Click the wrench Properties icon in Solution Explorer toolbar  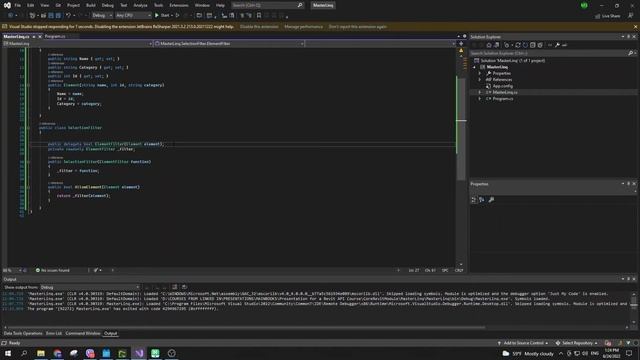(557, 45)
